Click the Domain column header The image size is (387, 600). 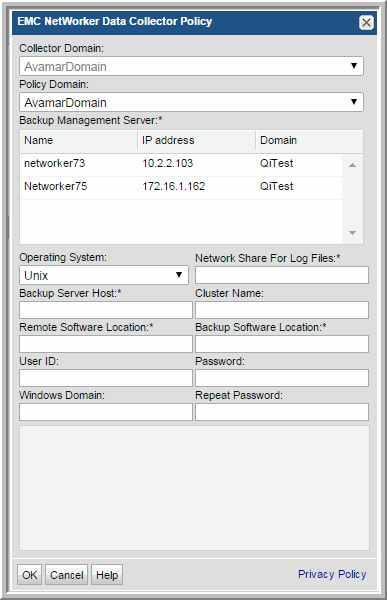[309, 140]
